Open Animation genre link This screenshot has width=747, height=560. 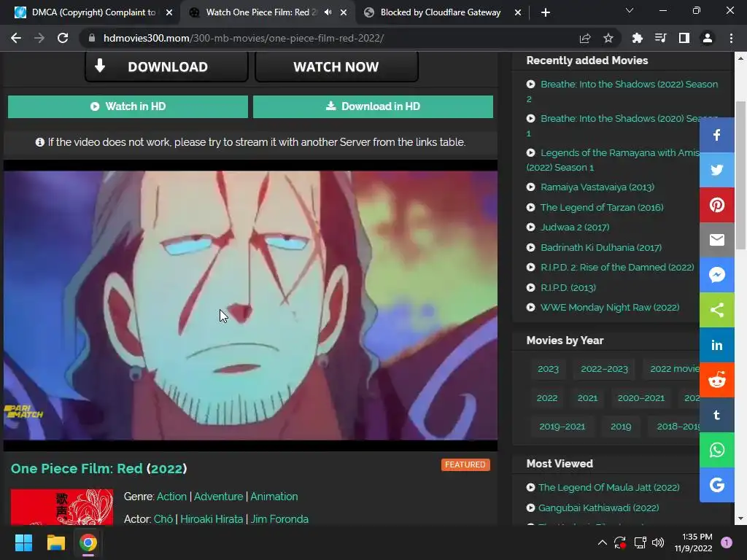(274, 496)
